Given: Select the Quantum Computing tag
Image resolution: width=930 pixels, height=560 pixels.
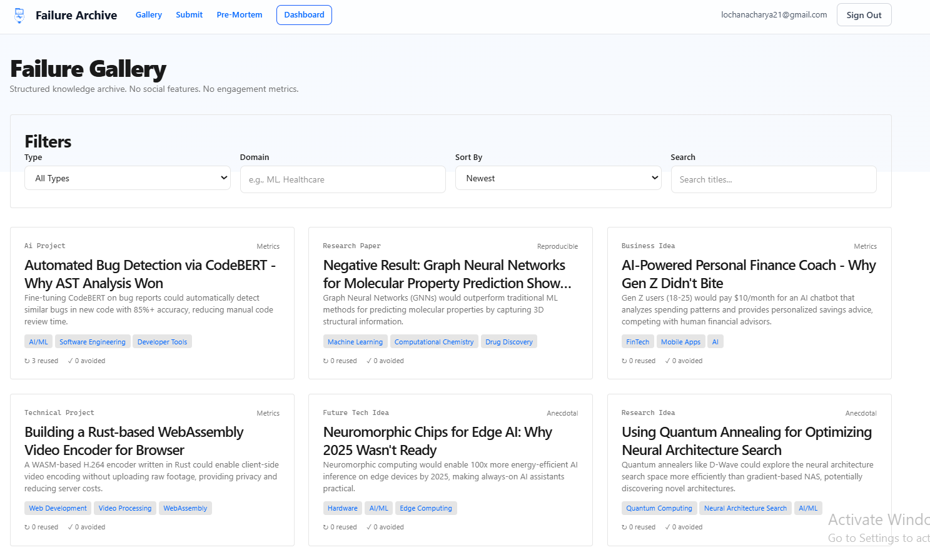Looking at the screenshot, I should (659, 508).
